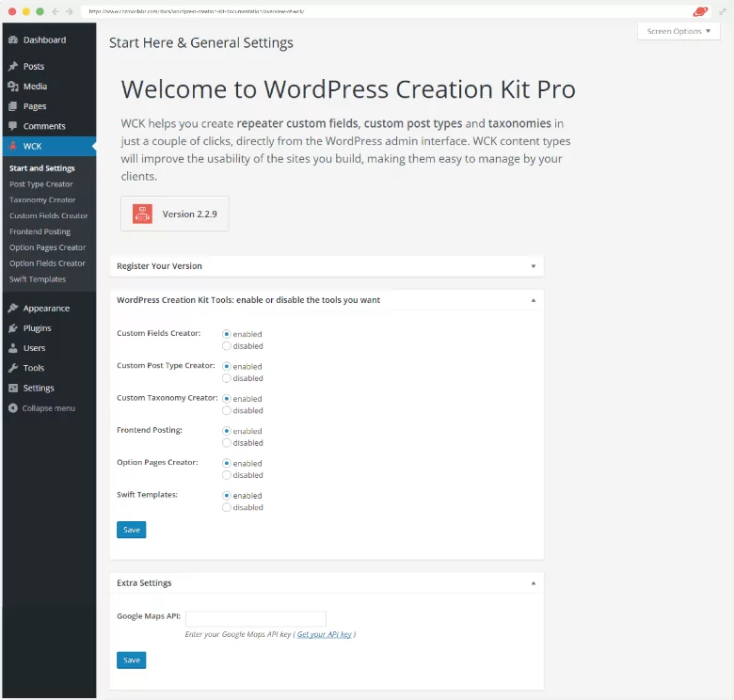Open Swift Templates submenu item
The width and height of the screenshot is (734, 700).
[x=38, y=279]
